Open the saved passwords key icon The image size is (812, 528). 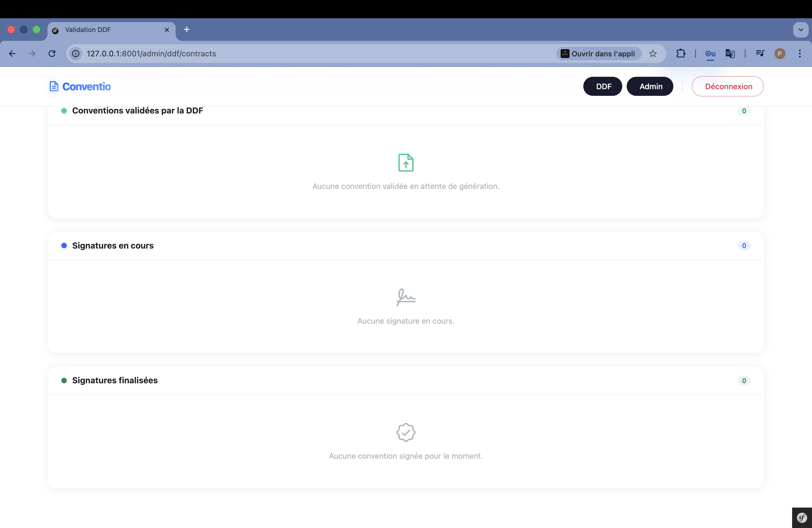(710, 54)
